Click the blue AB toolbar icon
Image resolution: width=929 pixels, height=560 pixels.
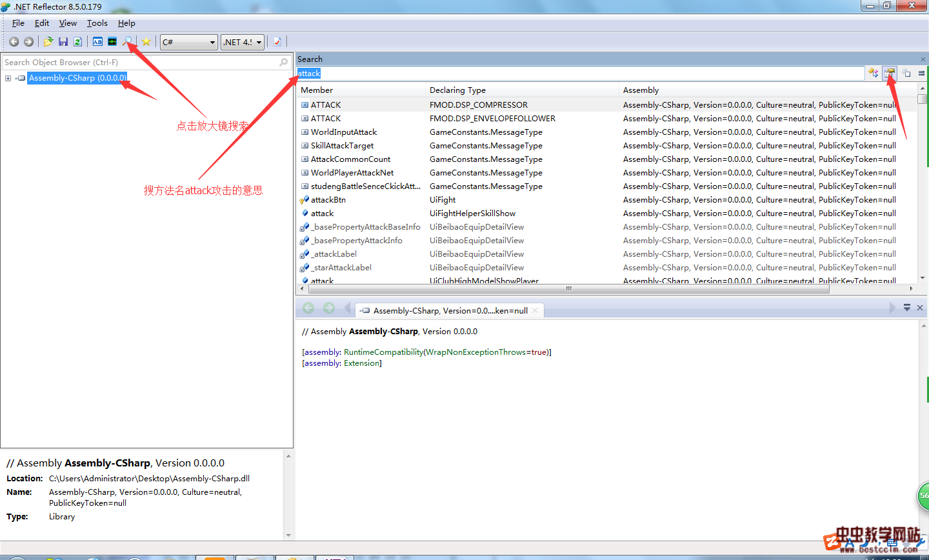pos(97,42)
